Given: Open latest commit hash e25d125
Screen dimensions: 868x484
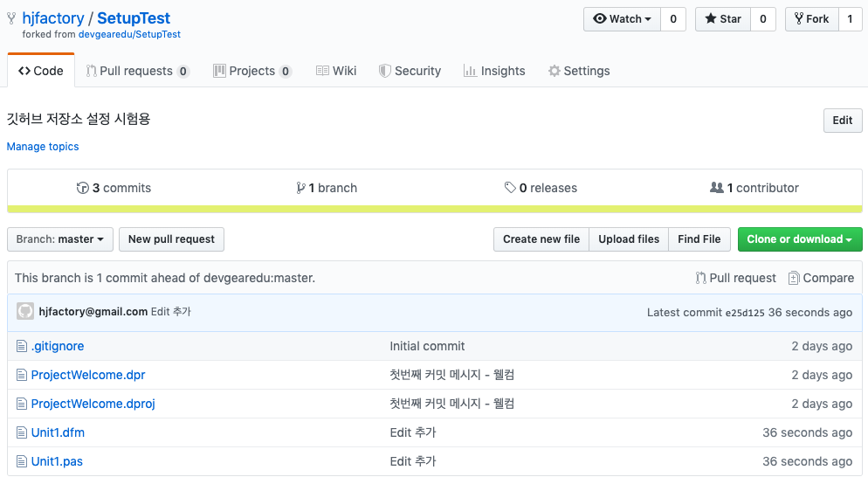Looking at the screenshot, I should coord(745,313).
